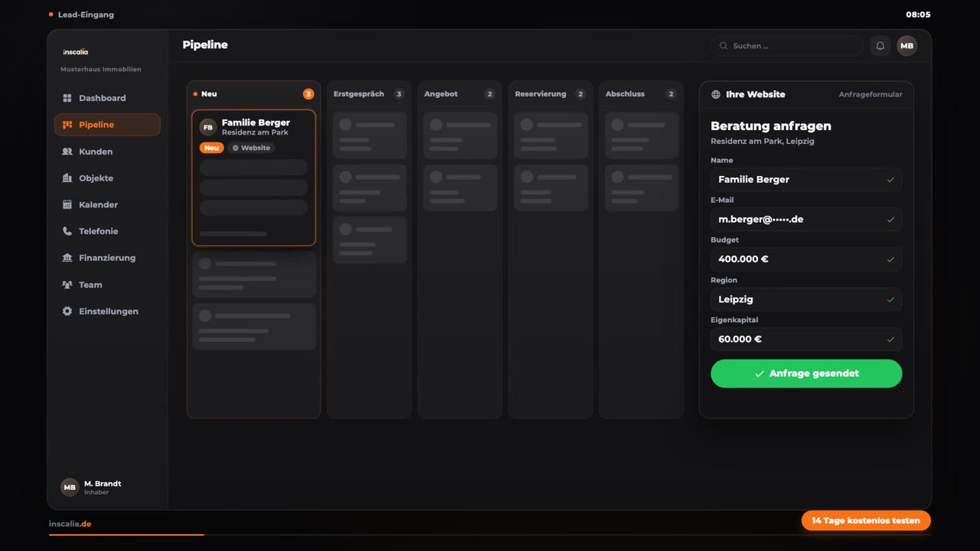The height and width of the screenshot is (551, 980).
Task: Click the 08:05 timestamp at top right
Action: (918, 15)
